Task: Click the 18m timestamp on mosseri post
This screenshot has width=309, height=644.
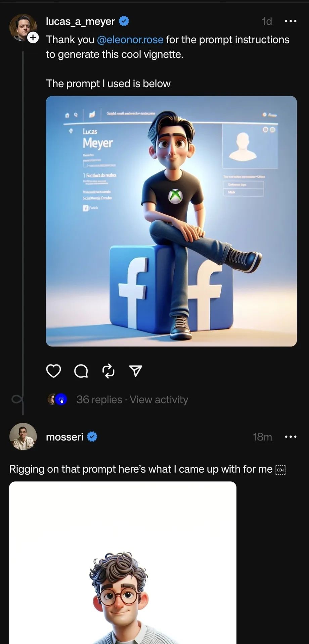Action: tap(262, 437)
